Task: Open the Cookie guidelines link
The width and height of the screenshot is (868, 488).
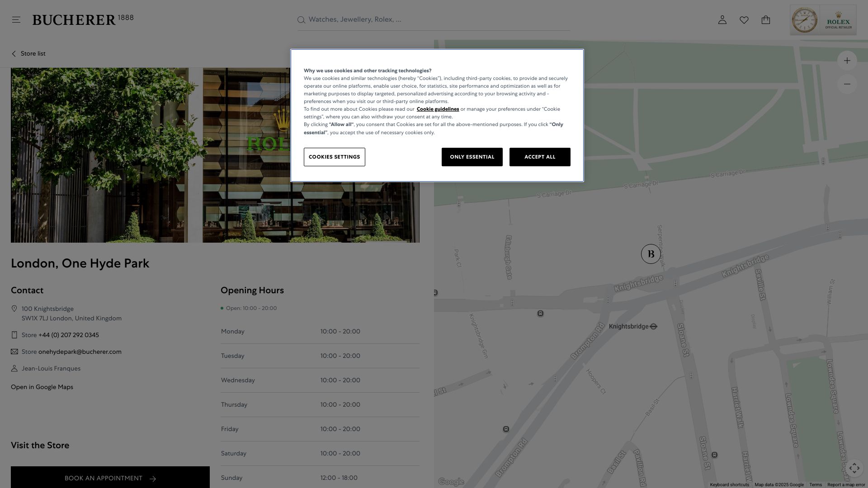Action: [438, 109]
